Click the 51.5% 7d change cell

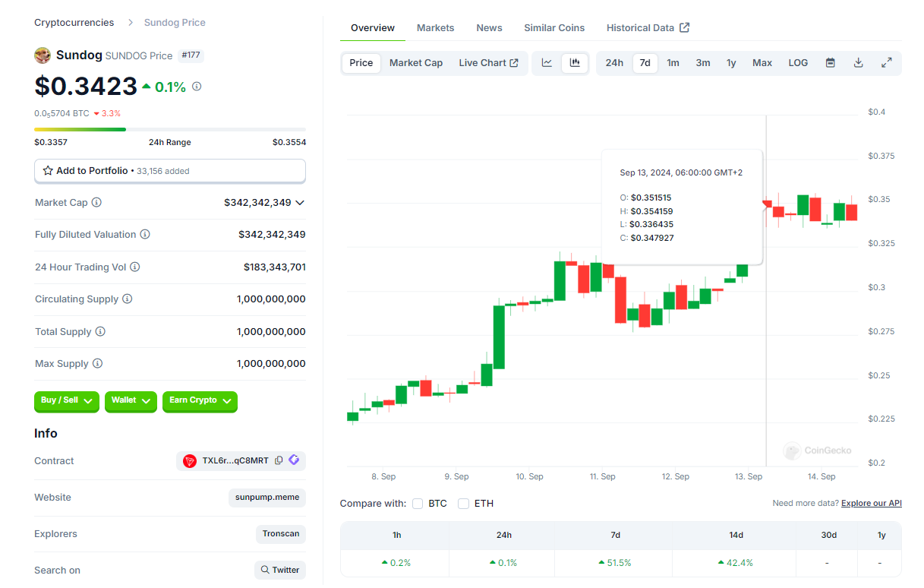615,563
